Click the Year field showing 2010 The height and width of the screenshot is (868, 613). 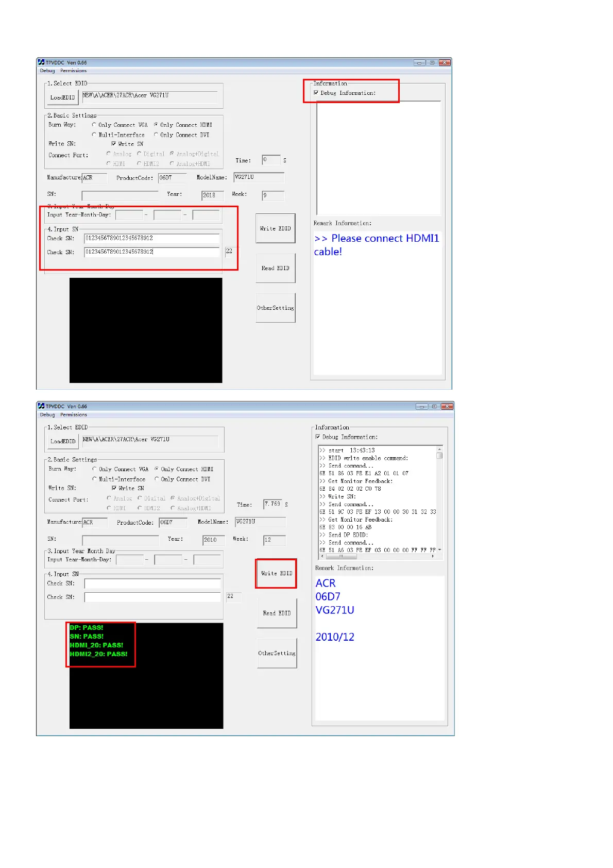tap(214, 540)
